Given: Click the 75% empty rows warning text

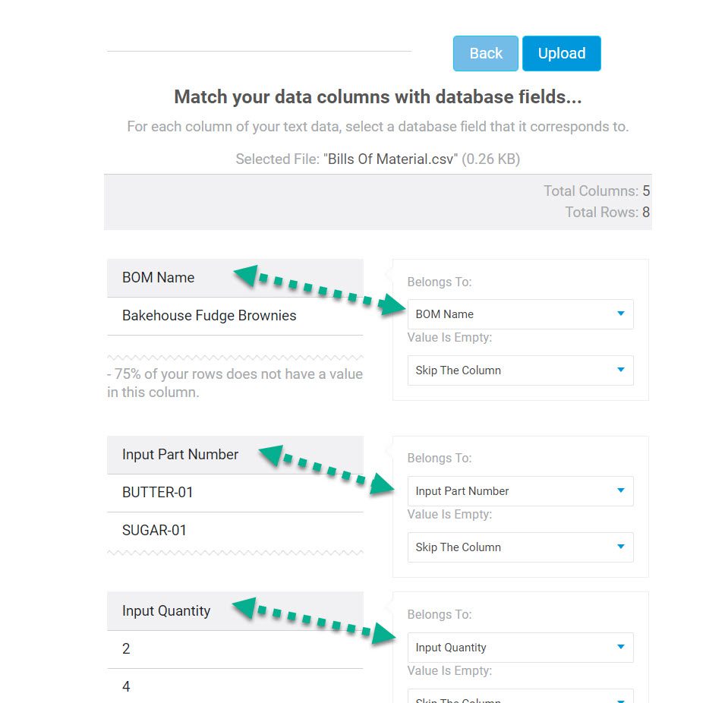Looking at the screenshot, I should pos(235,383).
